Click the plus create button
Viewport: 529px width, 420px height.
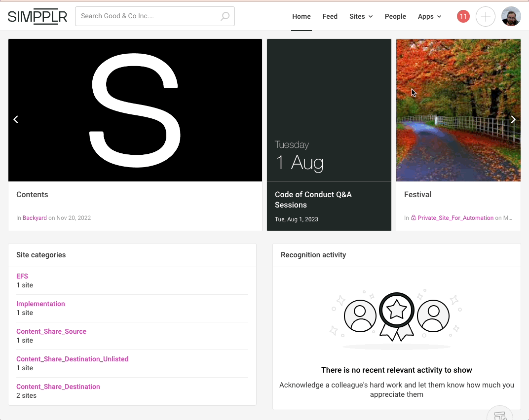pyautogui.click(x=485, y=16)
